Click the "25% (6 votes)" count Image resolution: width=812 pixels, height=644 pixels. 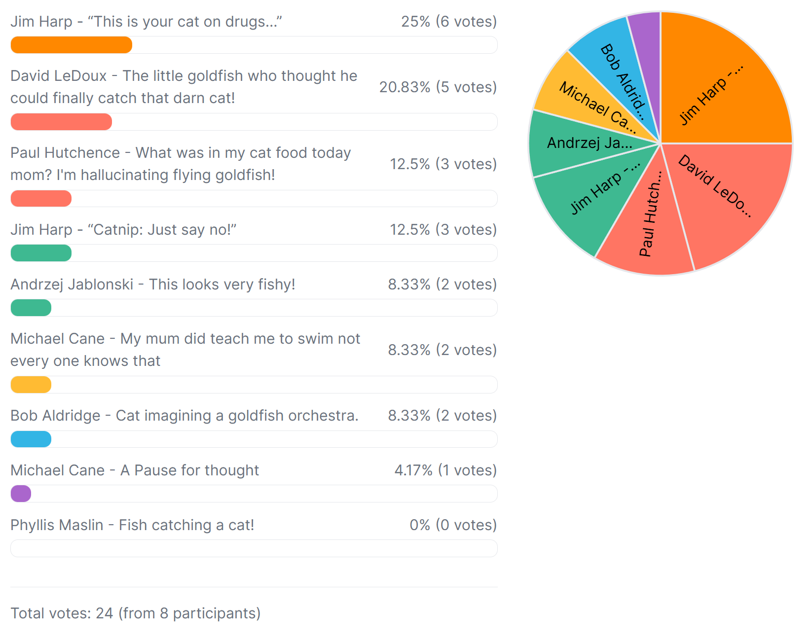tap(448, 22)
